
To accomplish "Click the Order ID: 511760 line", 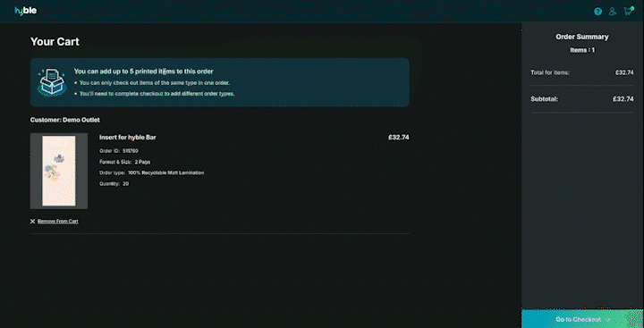I will pyautogui.click(x=119, y=151).
